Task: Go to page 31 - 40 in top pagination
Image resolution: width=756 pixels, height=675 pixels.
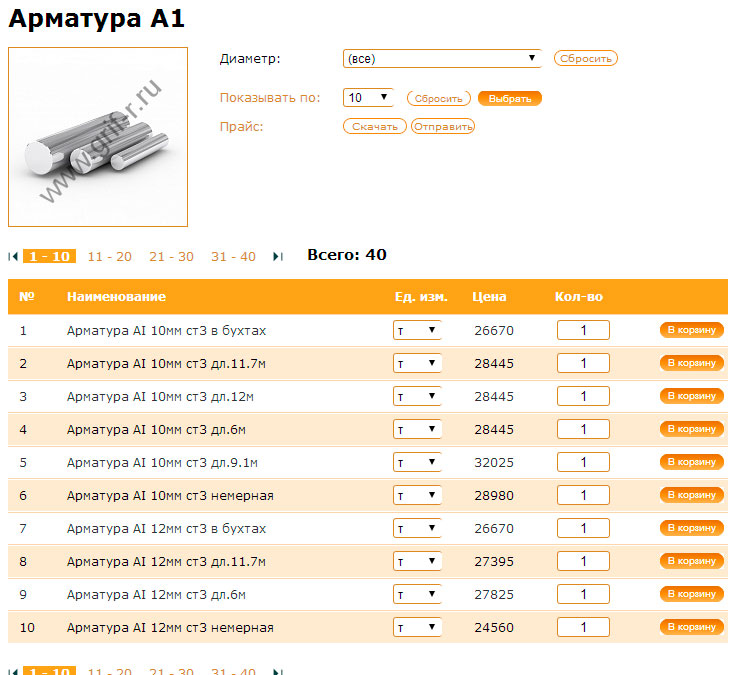Action: pos(233,256)
